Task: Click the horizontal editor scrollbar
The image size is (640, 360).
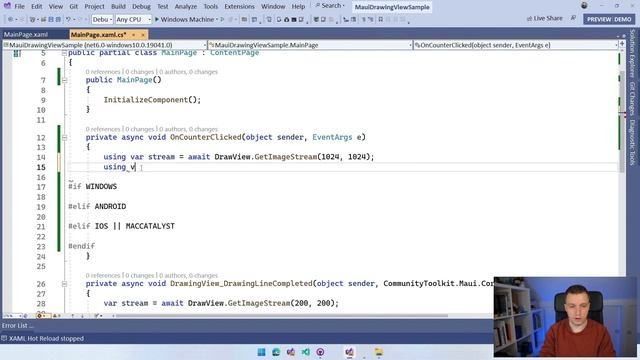Action: coord(282,316)
